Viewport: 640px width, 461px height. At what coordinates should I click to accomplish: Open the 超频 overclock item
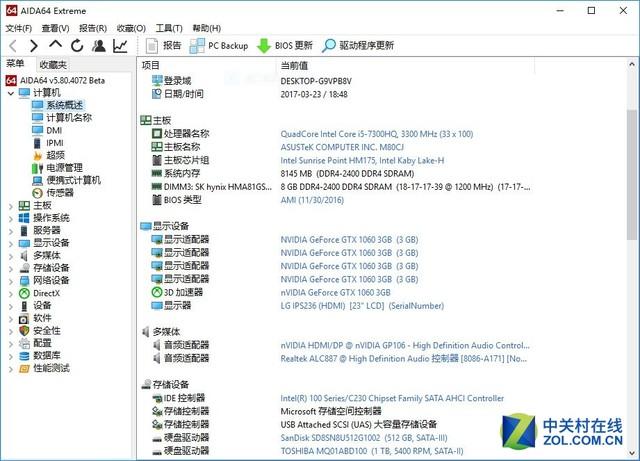(55, 155)
